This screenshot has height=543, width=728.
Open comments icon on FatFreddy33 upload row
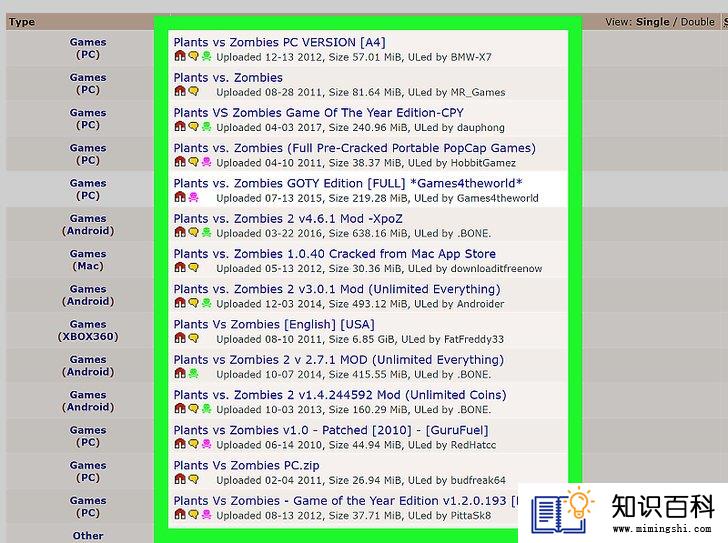pyautogui.click(x=194, y=338)
